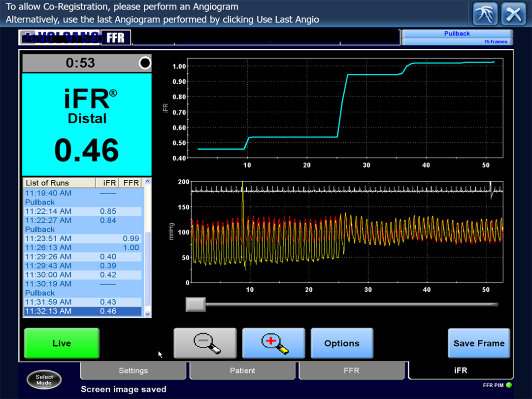Select the 11:19:40 AM run
The image size is (532, 399).
(x=83, y=193)
